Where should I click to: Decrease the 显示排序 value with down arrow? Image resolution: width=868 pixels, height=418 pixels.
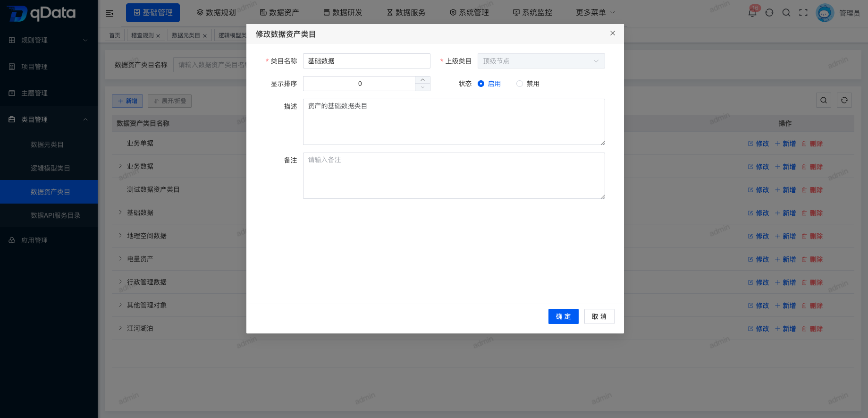coord(422,87)
